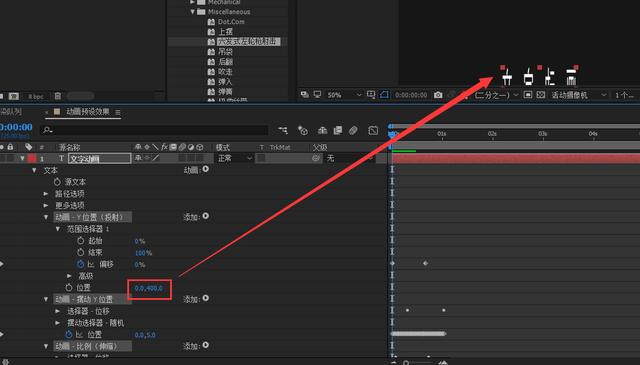Screen dimensions: 640x365
Task: Toggle mask and shape path visibility icon
Action: pyautogui.click(x=384, y=95)
